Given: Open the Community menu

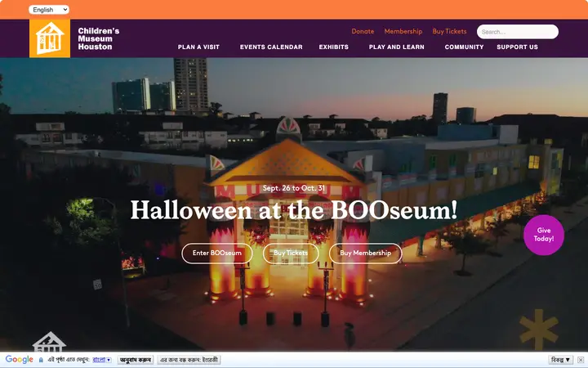Looking at the screenshot, I should (464, 47).
